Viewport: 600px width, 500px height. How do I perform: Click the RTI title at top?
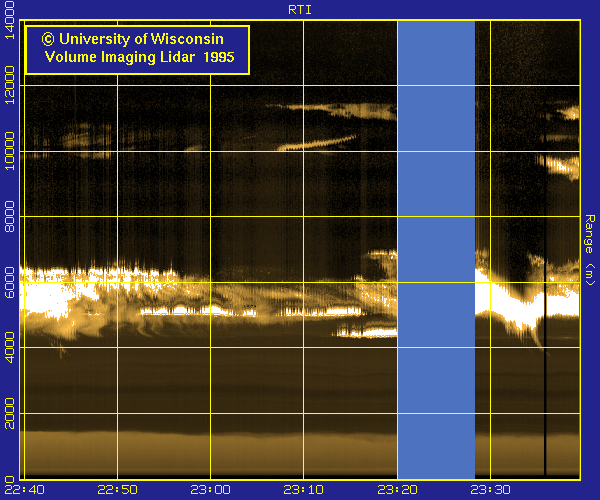pos(300,10)
